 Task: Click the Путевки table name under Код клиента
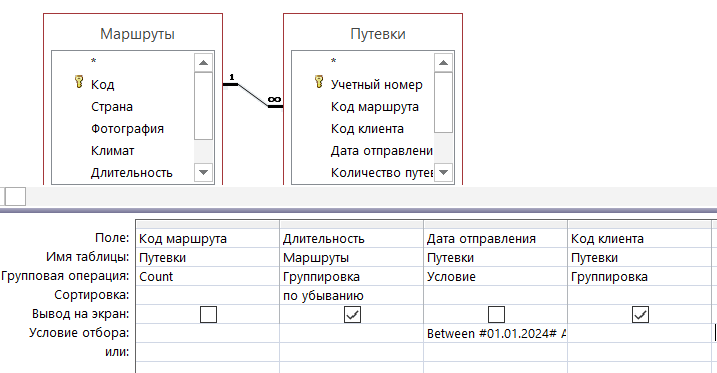click(640, 257)
